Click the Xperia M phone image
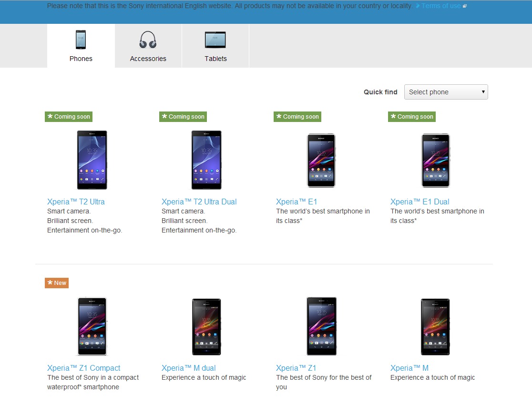Viewport: 532px width, 405px height. (x=435, y=327)
